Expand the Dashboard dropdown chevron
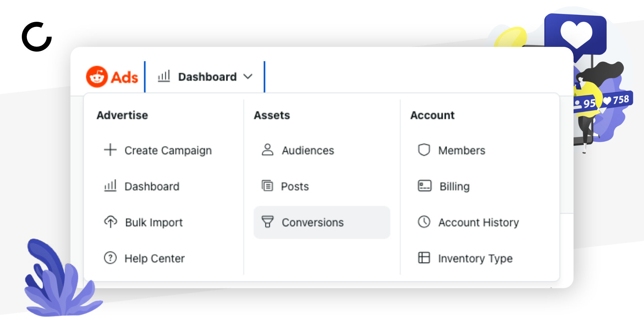This screenshot has width=644, height=335. [x=248, y=77]
